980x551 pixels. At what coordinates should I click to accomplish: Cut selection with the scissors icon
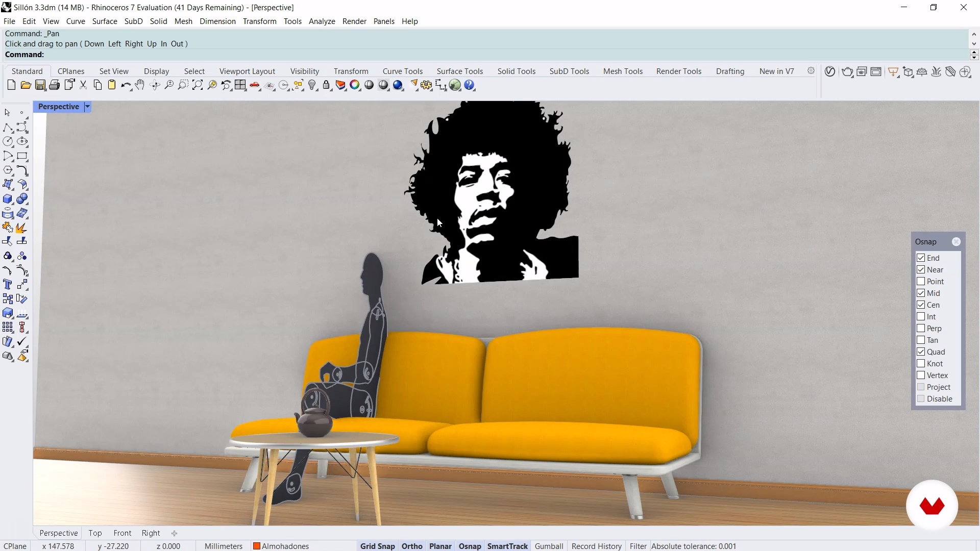pyautogui.click(x=83, y=85)
